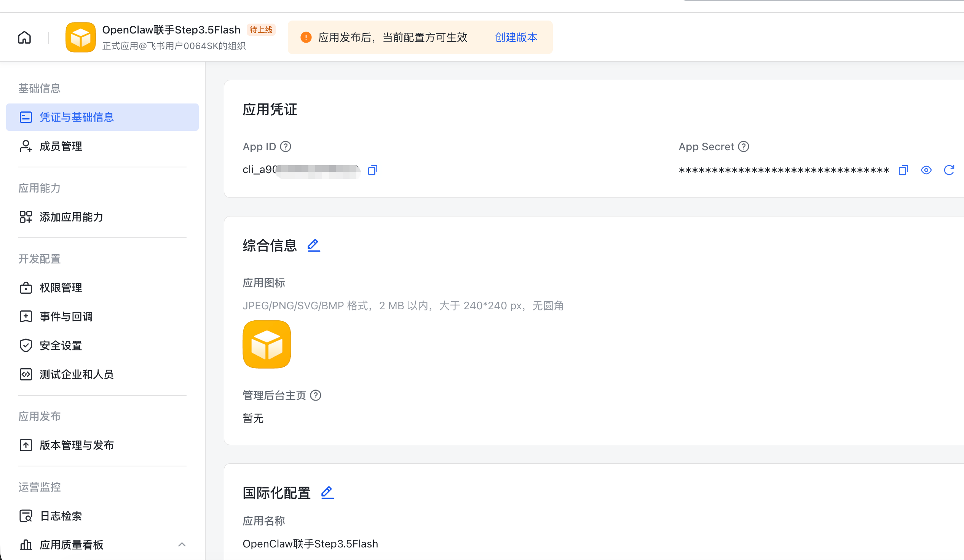Image resolution: width=964 pixels, height=560 pixels.
Task: Edit the 国际化配置 section via pencil icon
Action: pos(327,493)
